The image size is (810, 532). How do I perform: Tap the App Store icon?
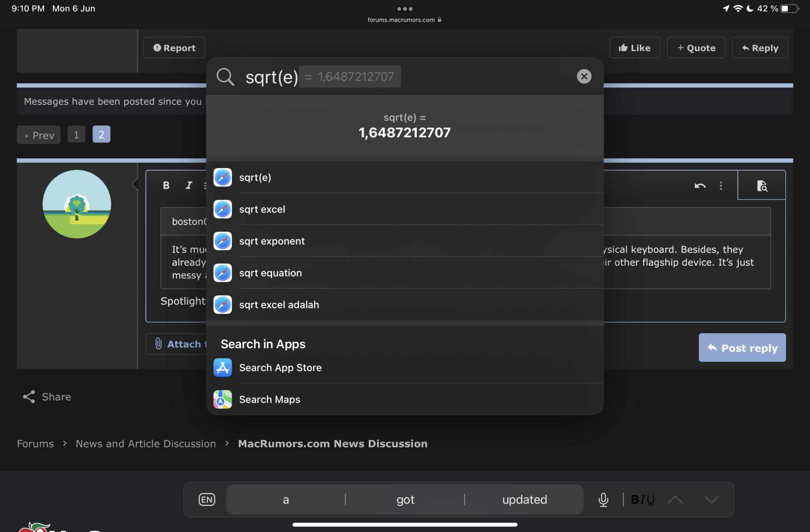(223, 368)
